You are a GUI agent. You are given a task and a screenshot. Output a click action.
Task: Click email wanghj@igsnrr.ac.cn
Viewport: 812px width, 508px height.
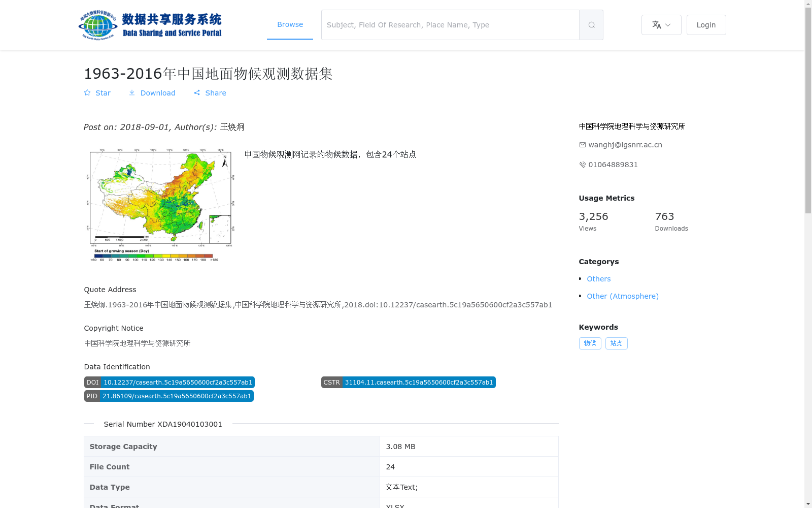[x=625, y=145]
